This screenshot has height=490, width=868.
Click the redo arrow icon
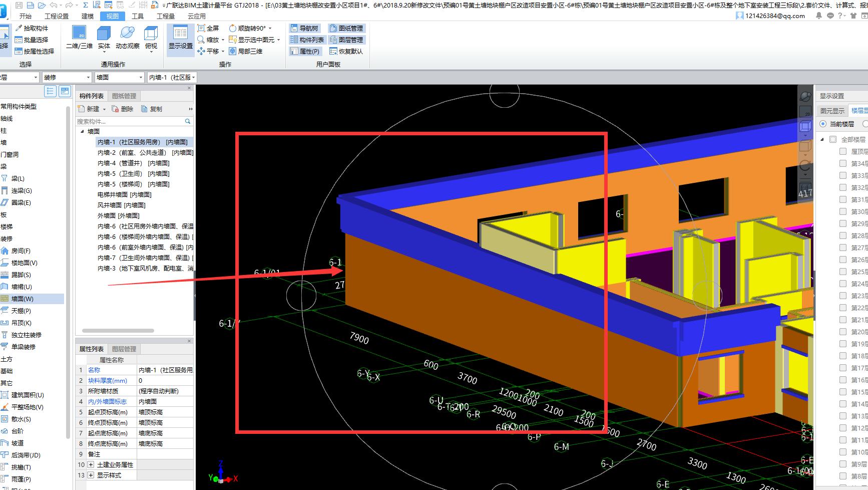tap(69, 5)
